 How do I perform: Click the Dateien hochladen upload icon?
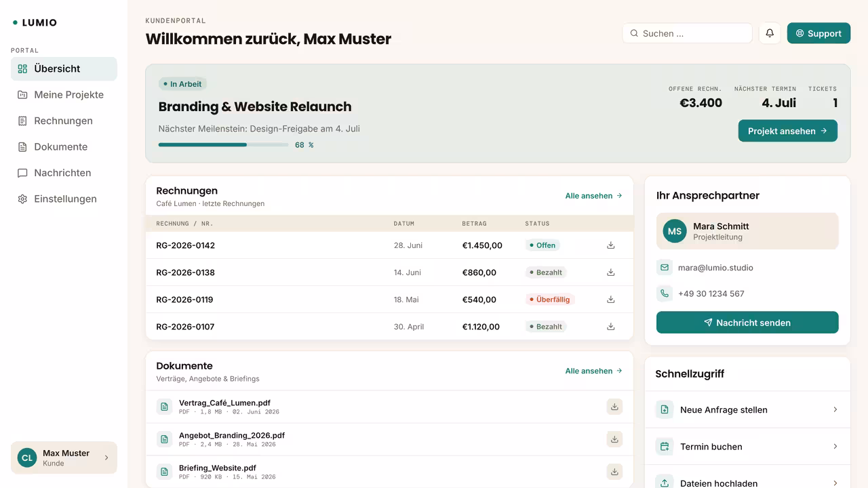[665, 482]
